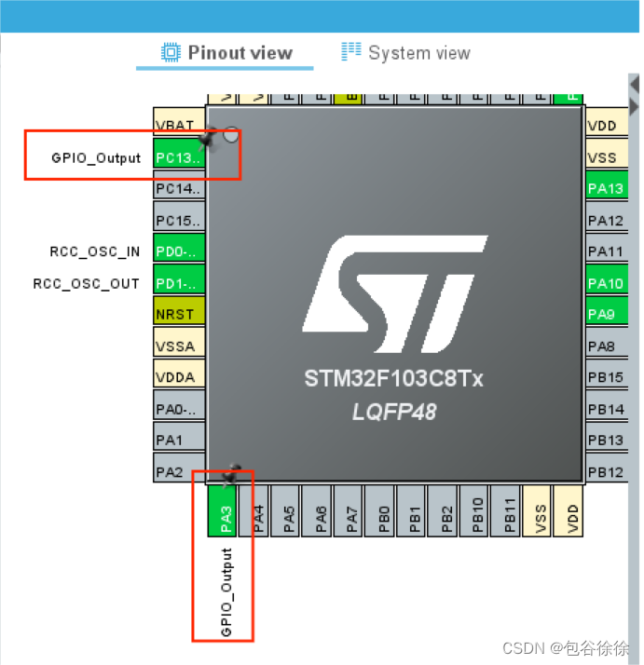Select the PA2 pin
644x665 pixels.
(x=179, y=468)
